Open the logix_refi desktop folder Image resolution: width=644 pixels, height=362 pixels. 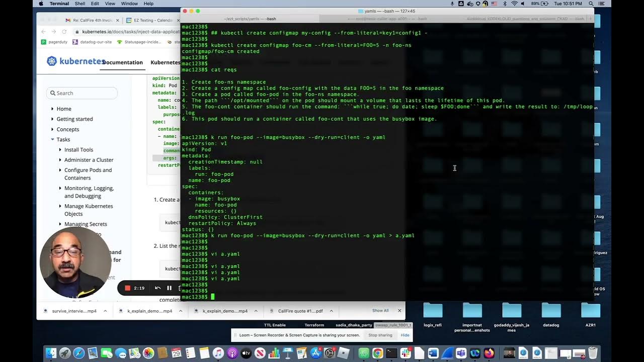click(433, 314)
